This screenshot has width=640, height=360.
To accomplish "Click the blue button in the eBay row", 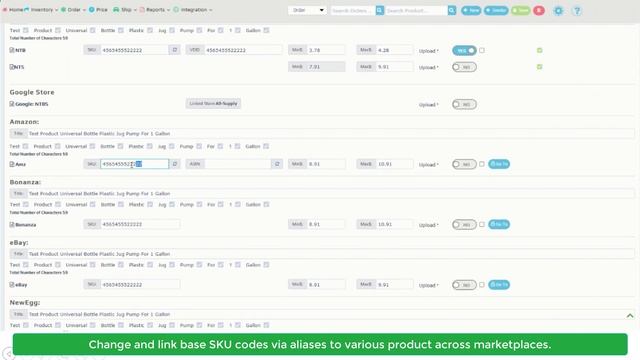I will coord(499,285).
